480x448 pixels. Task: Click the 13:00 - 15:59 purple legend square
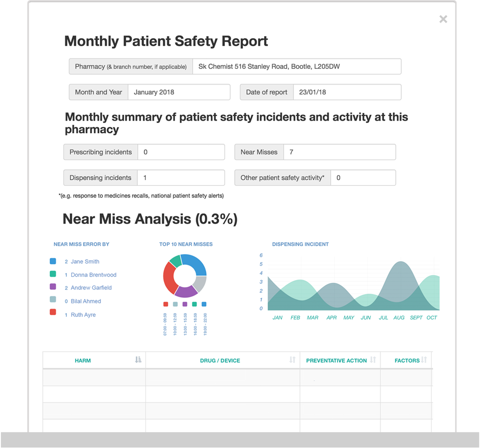pyautogui.click(x=184, y=304)
